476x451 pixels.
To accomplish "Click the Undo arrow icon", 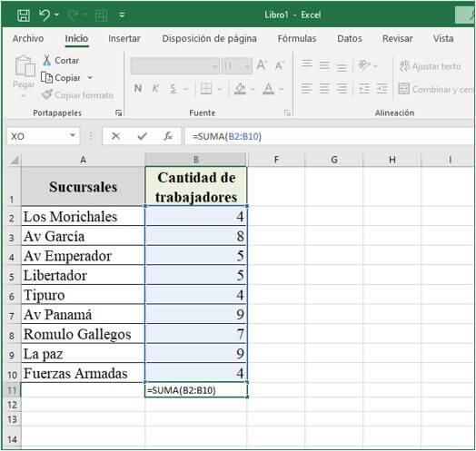I will (45, 15).
